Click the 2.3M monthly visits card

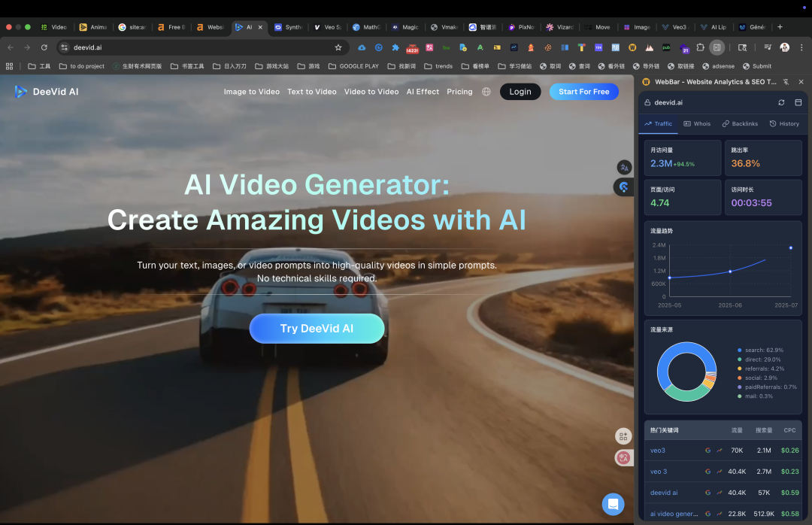pos(683,157)
